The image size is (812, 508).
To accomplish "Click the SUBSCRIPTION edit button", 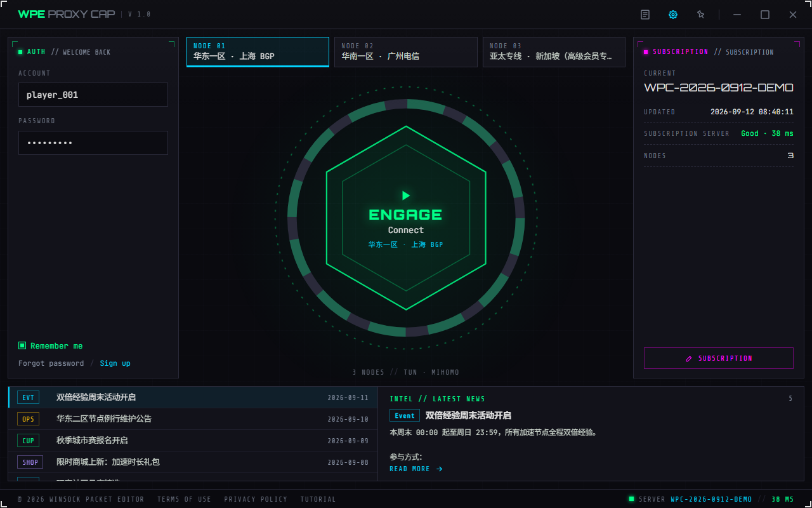I will click(719, 358).
